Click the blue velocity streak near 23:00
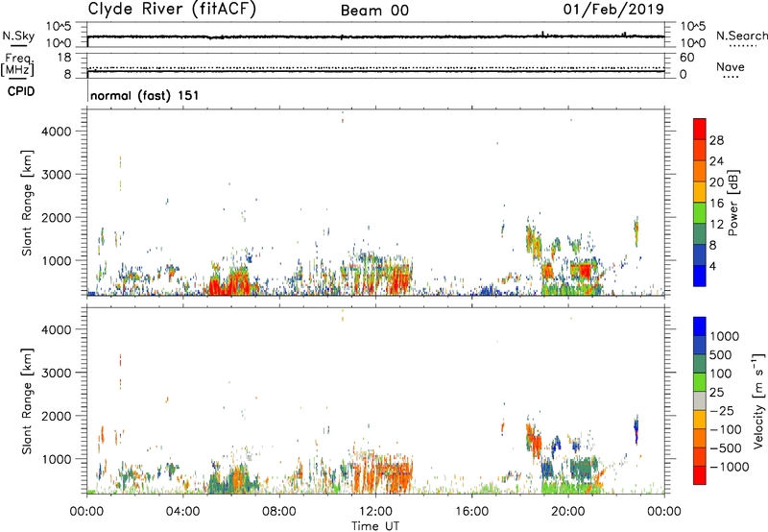768x532 pixels. click(x=636, y=430)
